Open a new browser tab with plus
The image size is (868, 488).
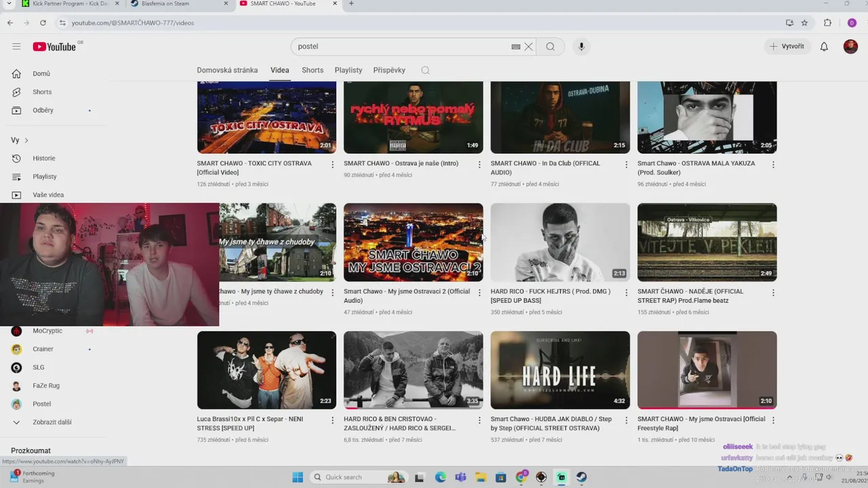click(x=351, y=3)
